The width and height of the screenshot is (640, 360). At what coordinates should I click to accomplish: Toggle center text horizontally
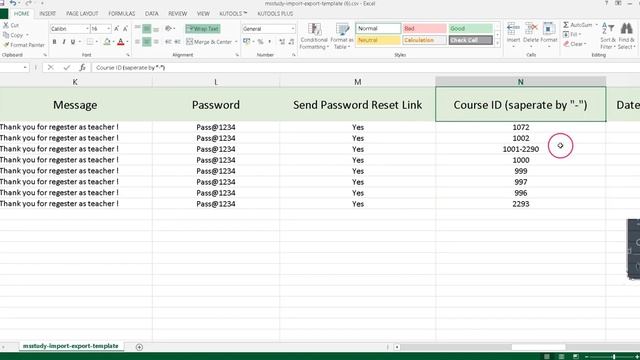pos(147,42)
